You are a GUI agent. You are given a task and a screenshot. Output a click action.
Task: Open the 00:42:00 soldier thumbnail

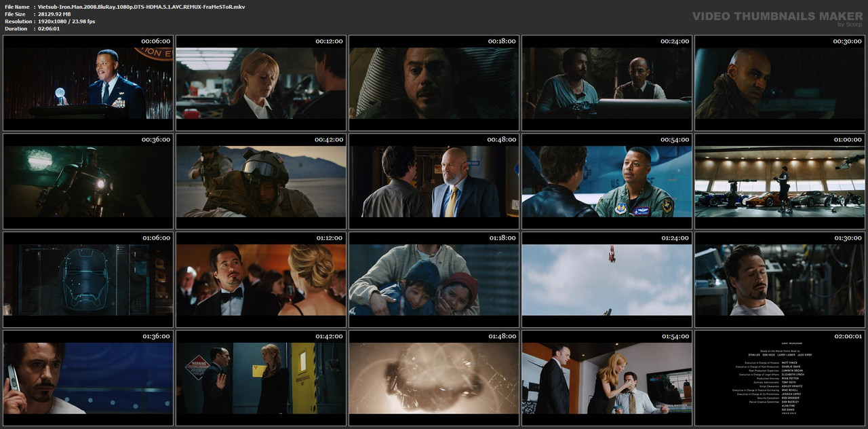point(261,181)
